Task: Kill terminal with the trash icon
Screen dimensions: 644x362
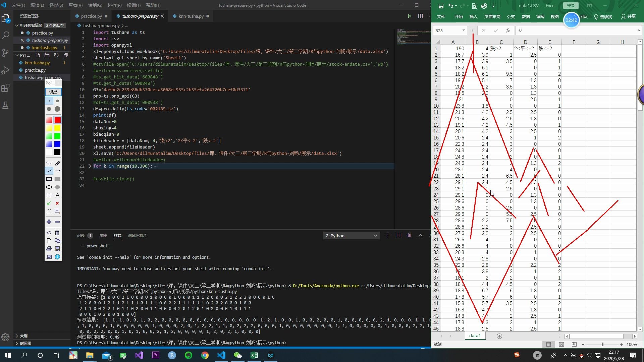Action: [x=409, y=236]
